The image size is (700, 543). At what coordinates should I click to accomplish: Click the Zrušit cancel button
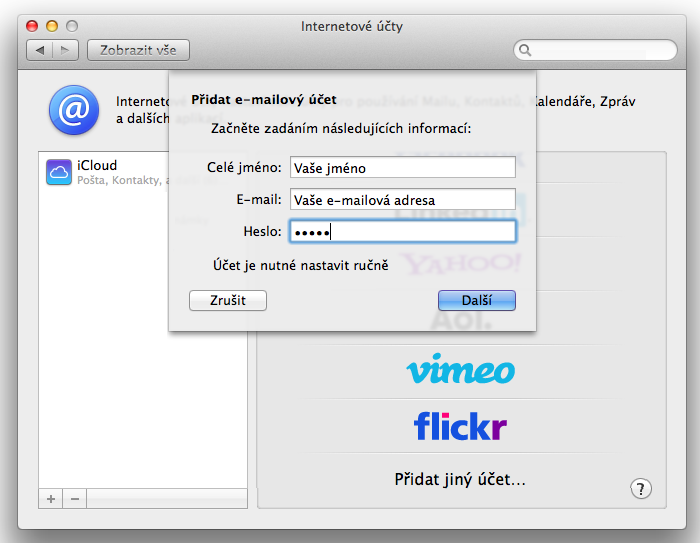tap(228, 300)
